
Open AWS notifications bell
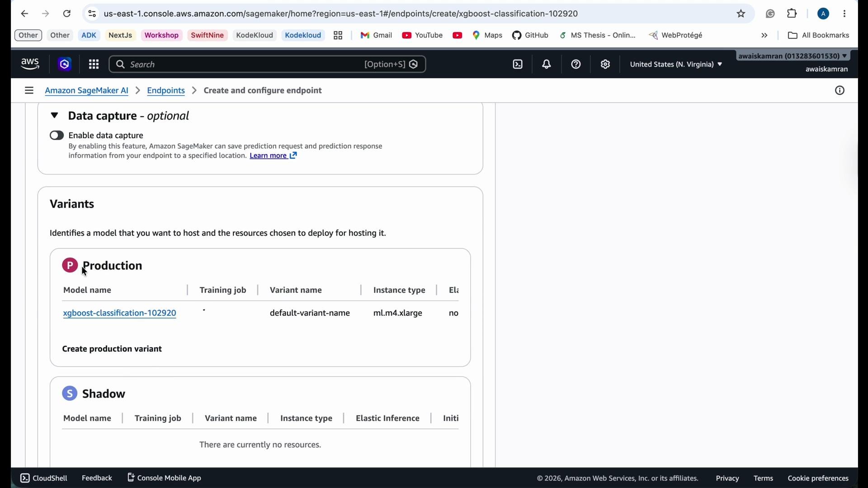(x=547, y=65)
